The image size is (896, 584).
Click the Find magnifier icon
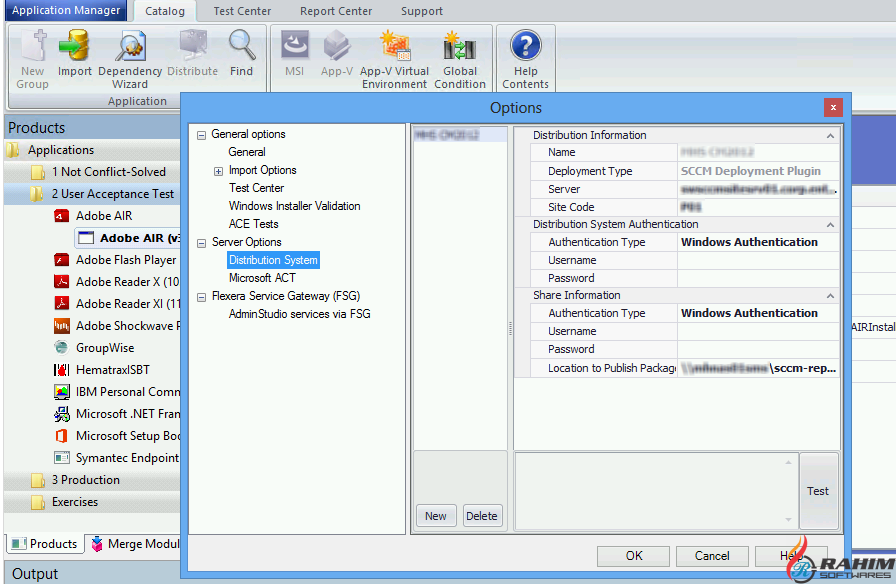[241, 47]
